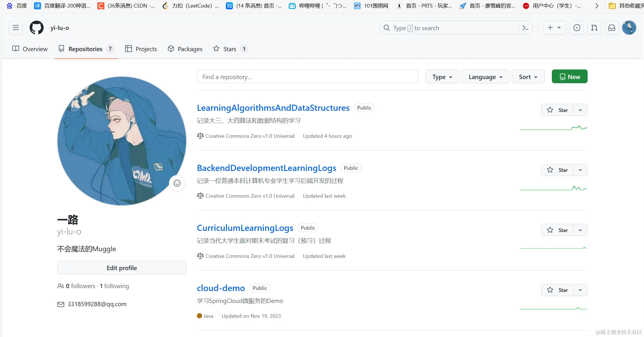Screen dimensions: 644x337
Task: Click the set status smiley icon
Action: (177, 183)
